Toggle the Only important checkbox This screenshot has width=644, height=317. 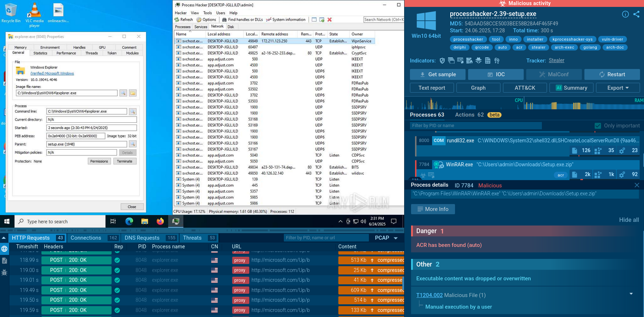[597, 126]
